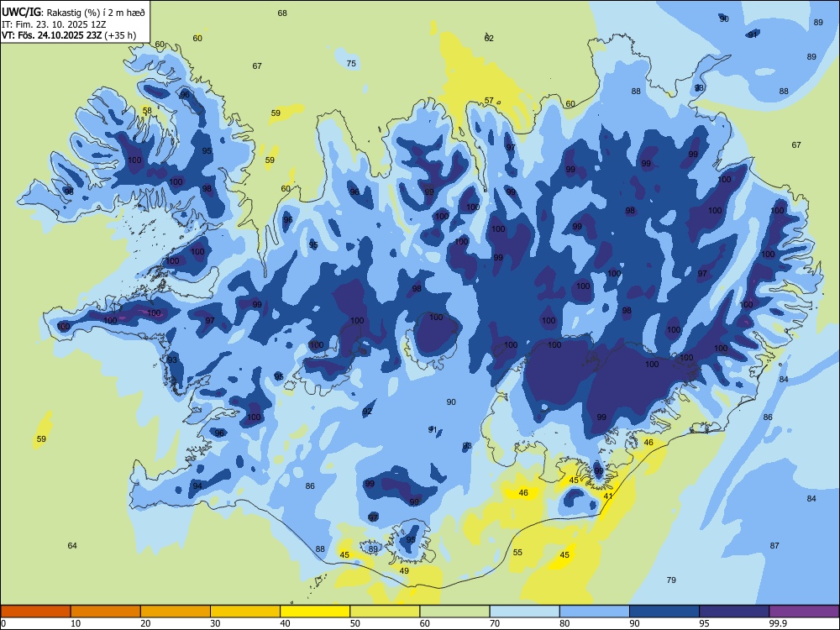Click the map value 57
Image resolution: width=840 pixels, height=630 pixels.
pyautogui.click(x=489, y=100)
